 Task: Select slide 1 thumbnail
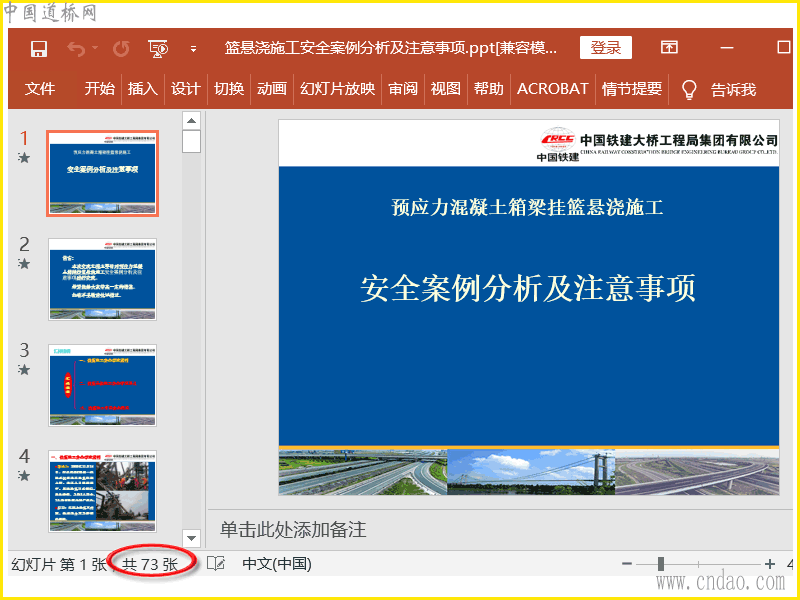[x=103, y=173]
